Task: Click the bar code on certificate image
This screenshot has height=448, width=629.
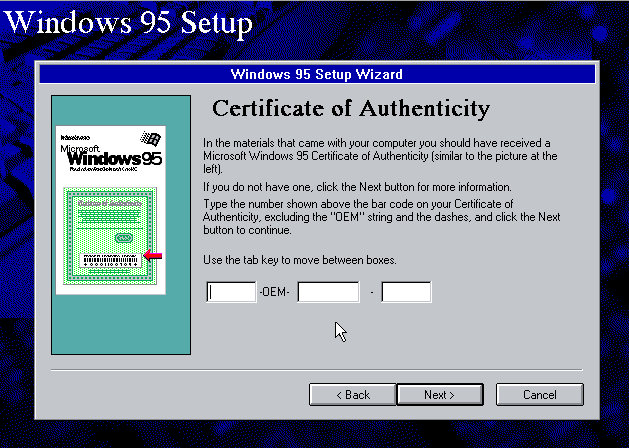Action: click(x=110, y=258)
